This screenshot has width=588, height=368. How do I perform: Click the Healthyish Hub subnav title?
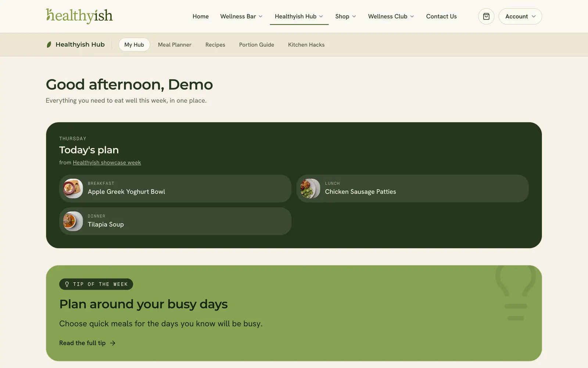point(80,45)
